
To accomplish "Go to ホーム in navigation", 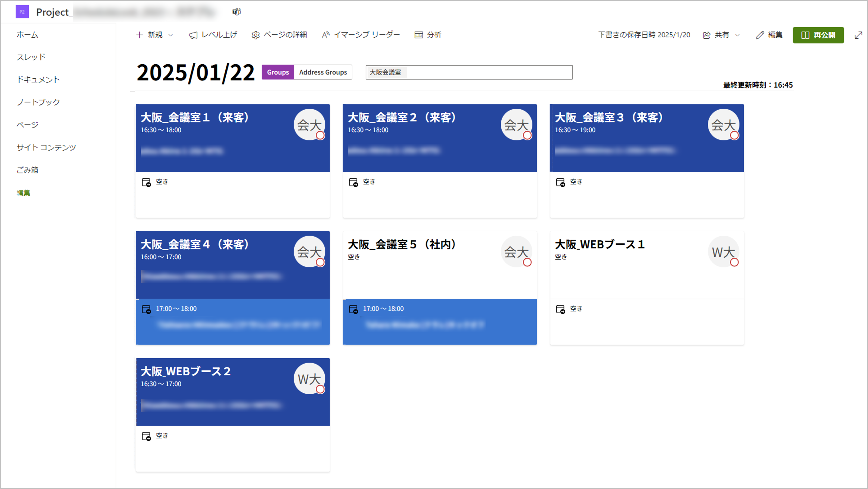I will point(27,34).
